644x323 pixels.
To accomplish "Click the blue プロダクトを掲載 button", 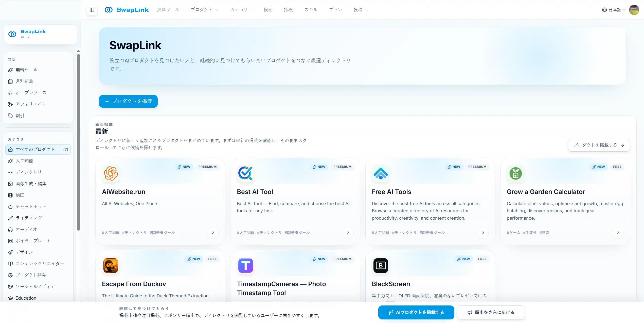I will click(x=128, y=101).
